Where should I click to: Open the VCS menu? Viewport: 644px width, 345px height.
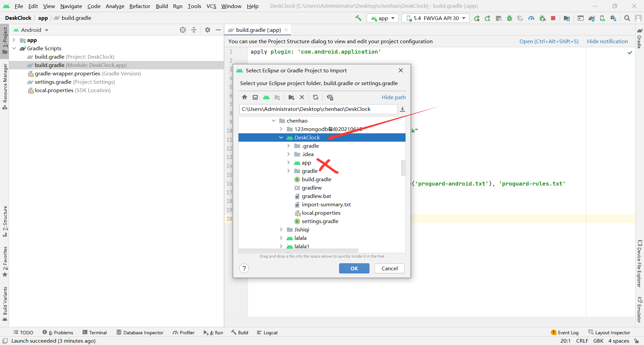[211, 6]
